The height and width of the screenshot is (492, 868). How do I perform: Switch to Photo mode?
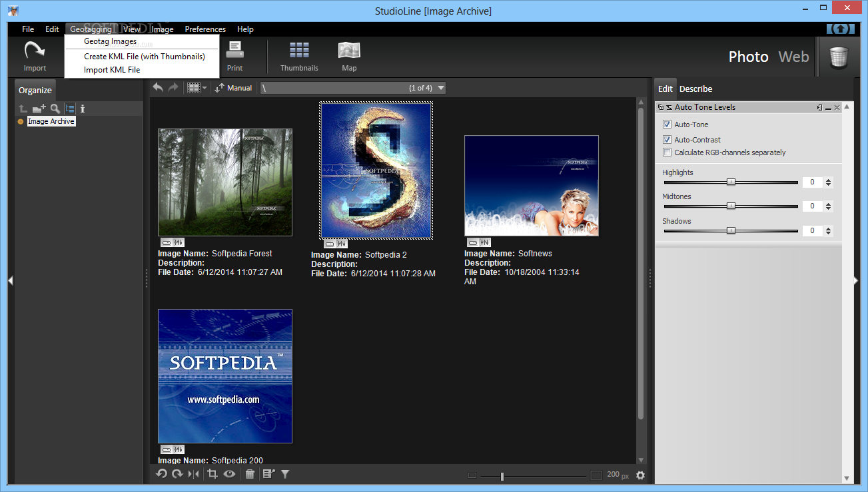748,57
